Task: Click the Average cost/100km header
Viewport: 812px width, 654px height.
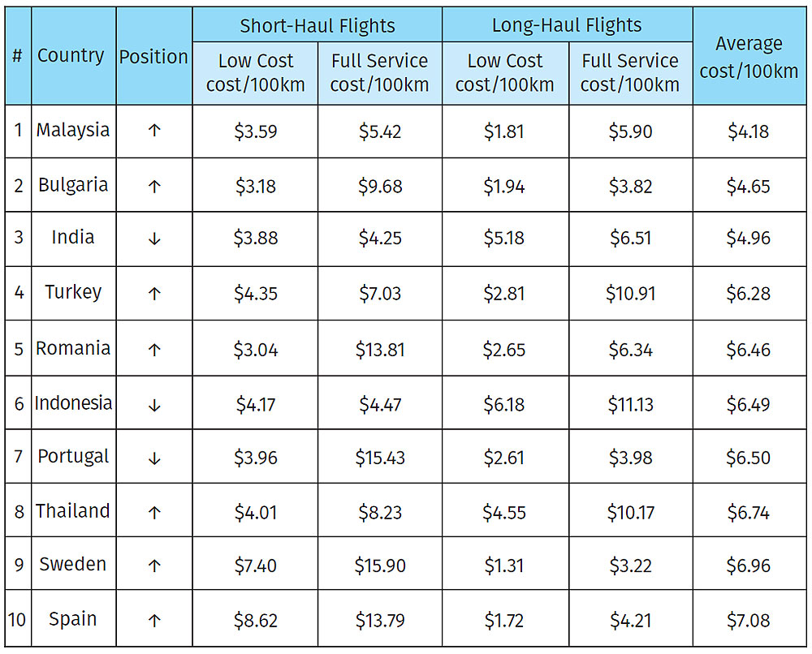Action: pyautogui.click(x=749, y=57)
